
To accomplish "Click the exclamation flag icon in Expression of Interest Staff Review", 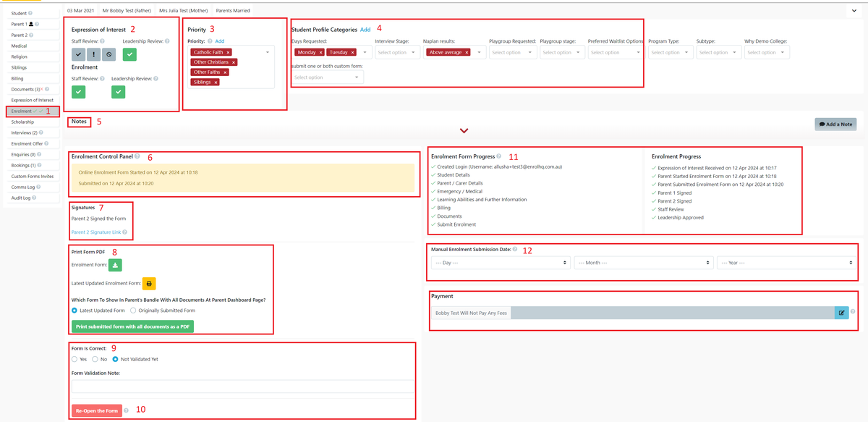I will pos(95,53).
